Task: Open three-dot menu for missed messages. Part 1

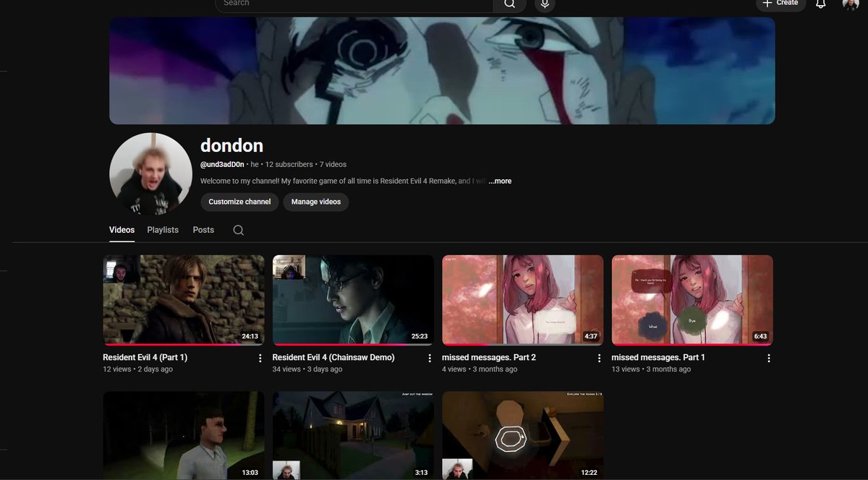Action: (x=768, y=358)
